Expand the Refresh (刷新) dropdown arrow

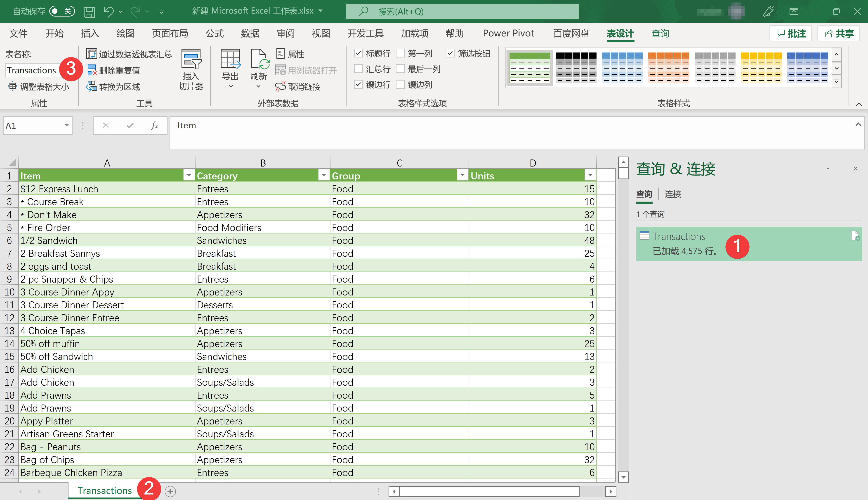(258, 86)
